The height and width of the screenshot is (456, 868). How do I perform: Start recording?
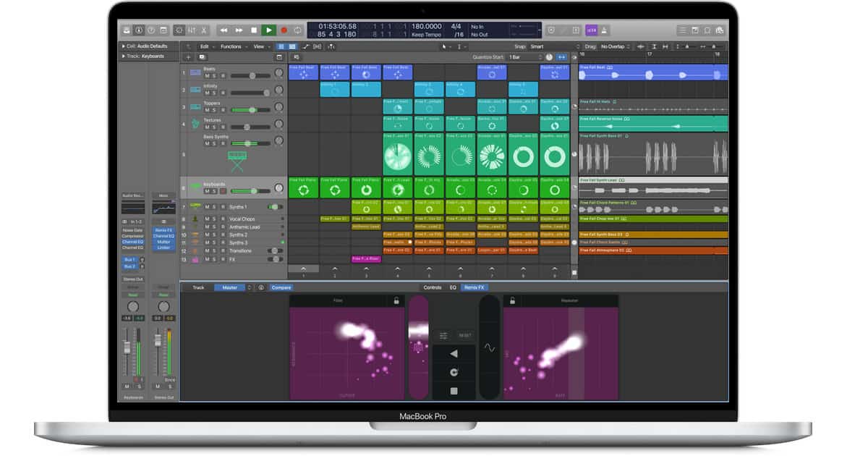pos(284,30)
